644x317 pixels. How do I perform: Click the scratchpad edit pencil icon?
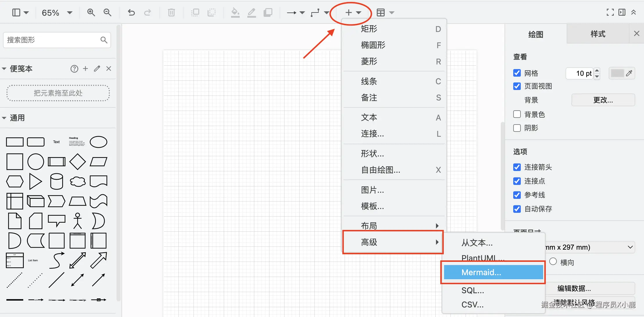97,69
